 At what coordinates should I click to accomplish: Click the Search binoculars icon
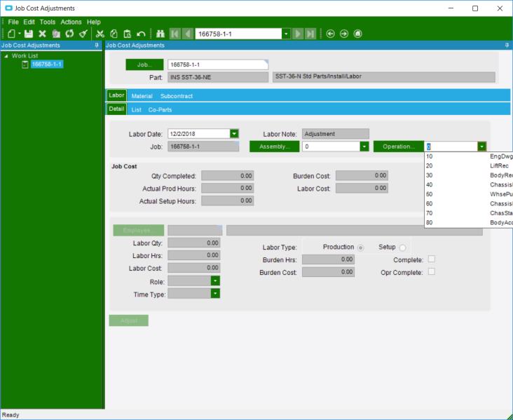click(x=160, y=34)
